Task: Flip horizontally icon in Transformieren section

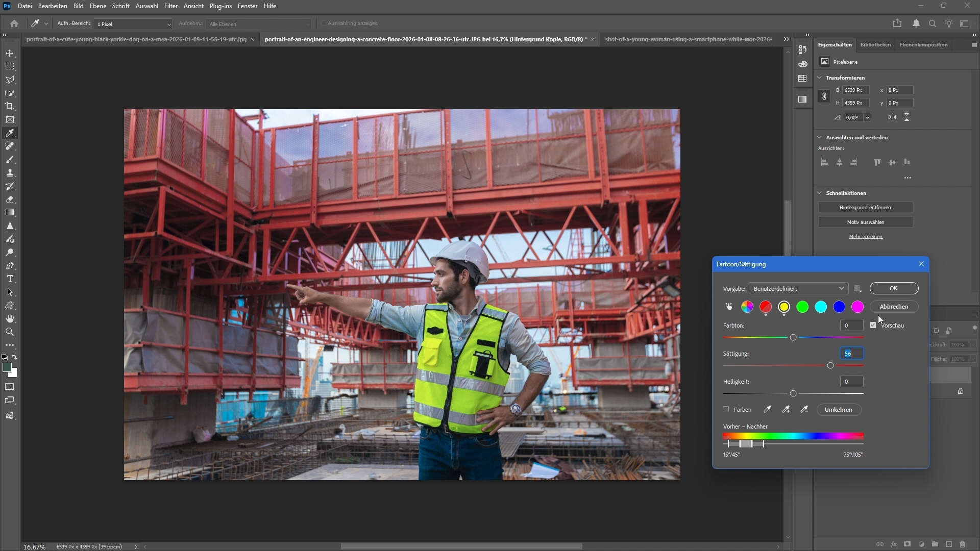Action: pos(892,117)
